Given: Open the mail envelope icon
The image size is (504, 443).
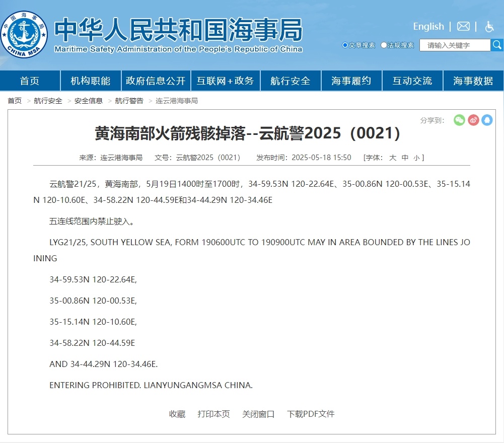Looking at the screenshot, I should (x=463, y=27).
